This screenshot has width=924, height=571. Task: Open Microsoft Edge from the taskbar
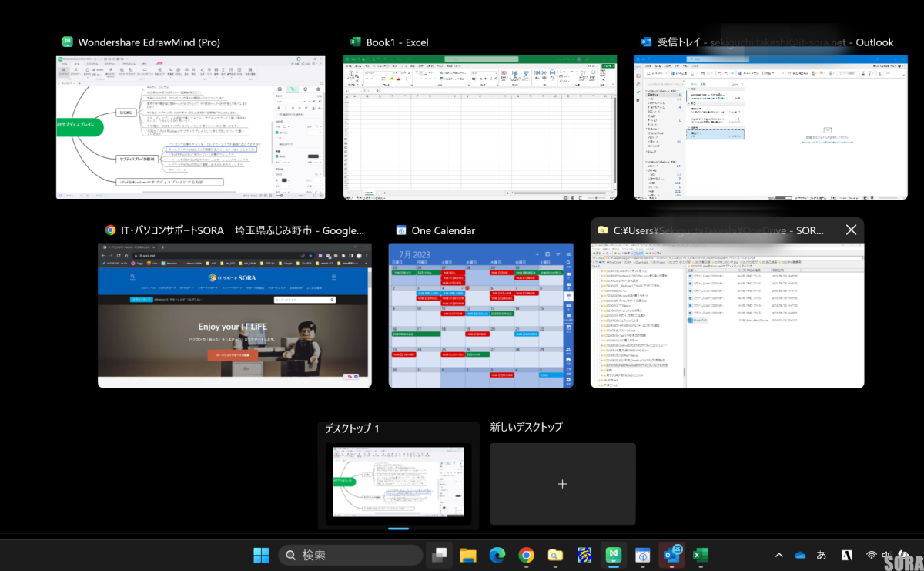coord(497,555)
